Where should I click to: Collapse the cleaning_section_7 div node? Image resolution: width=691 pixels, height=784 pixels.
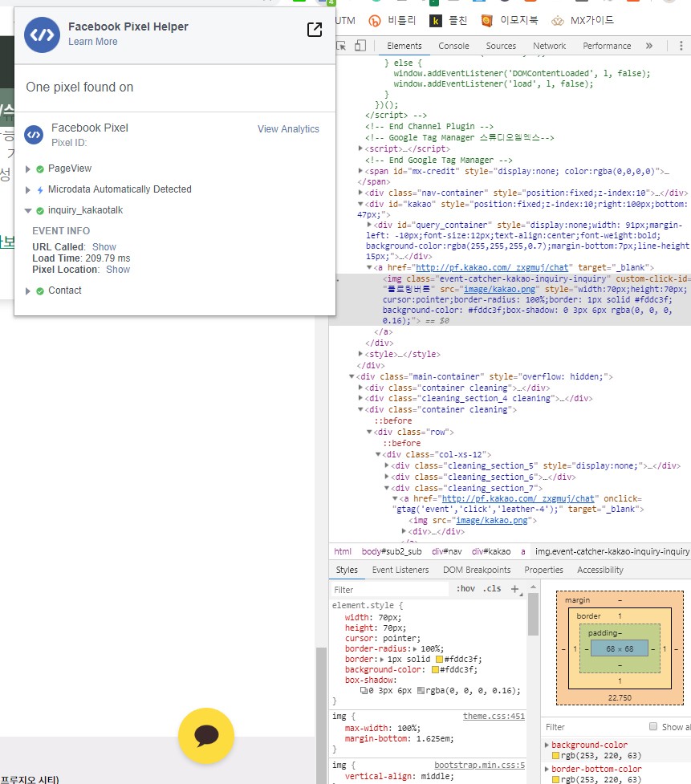[387, 488]
